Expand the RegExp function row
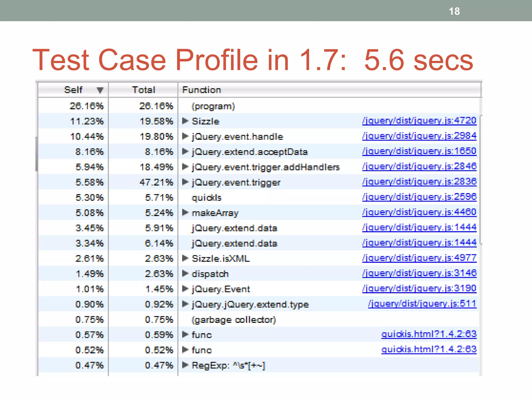This screenshot has height=399, width=532. (185, 365)
